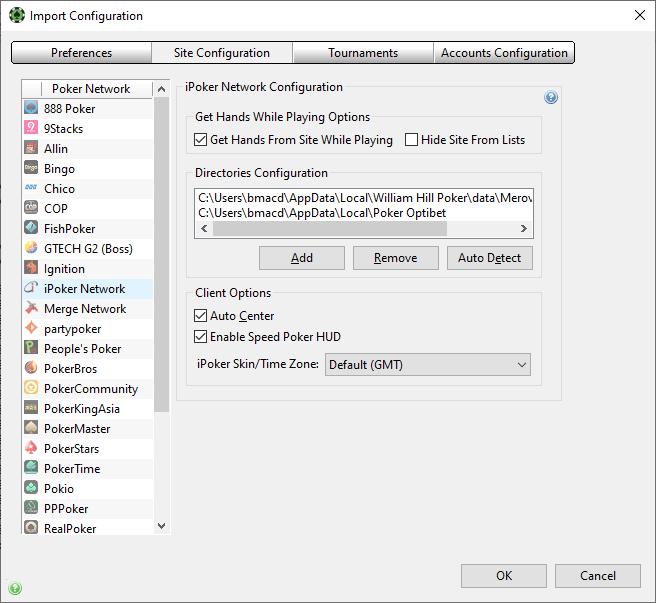Click the poker network list vertical scrollbar thumb
The image size is (656, 603).
pos(161,254)
